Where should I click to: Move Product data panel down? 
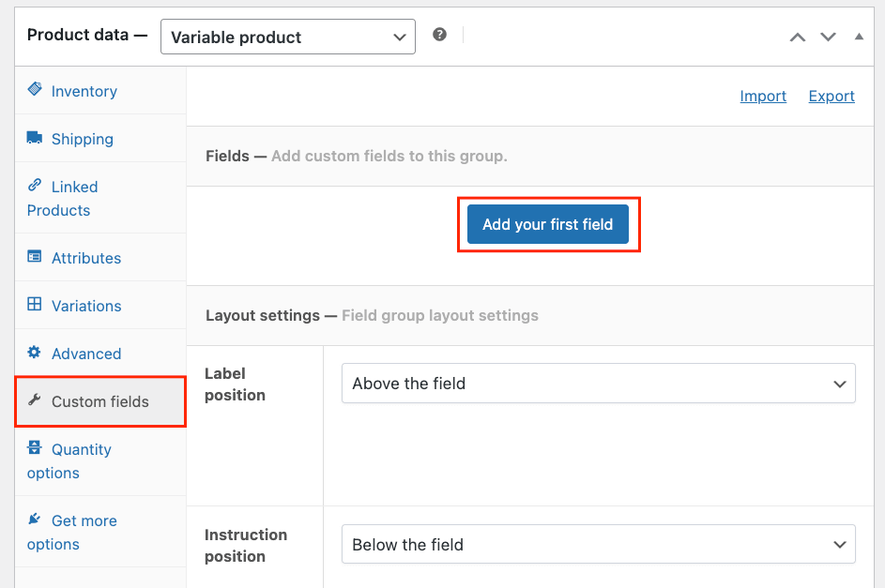click(x=828, y=38)
